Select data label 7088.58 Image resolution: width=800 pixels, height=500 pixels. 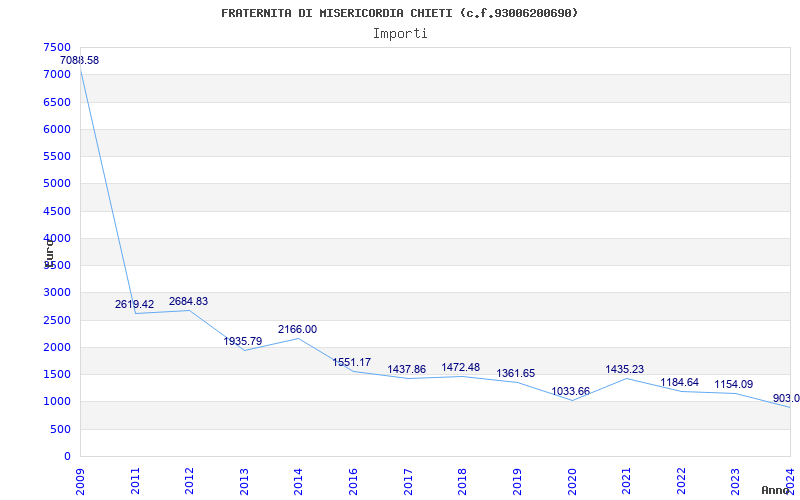point(80,60)
